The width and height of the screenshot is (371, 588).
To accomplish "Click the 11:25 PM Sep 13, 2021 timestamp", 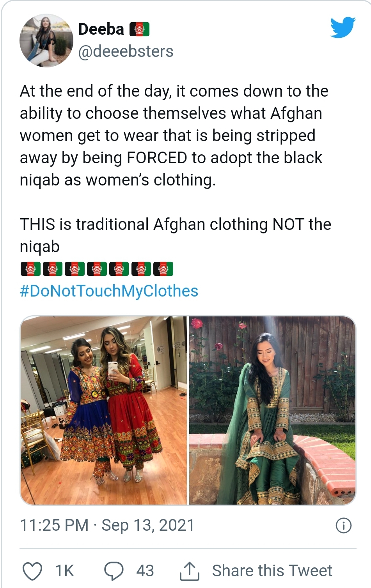I will click(x=107, y=525).
